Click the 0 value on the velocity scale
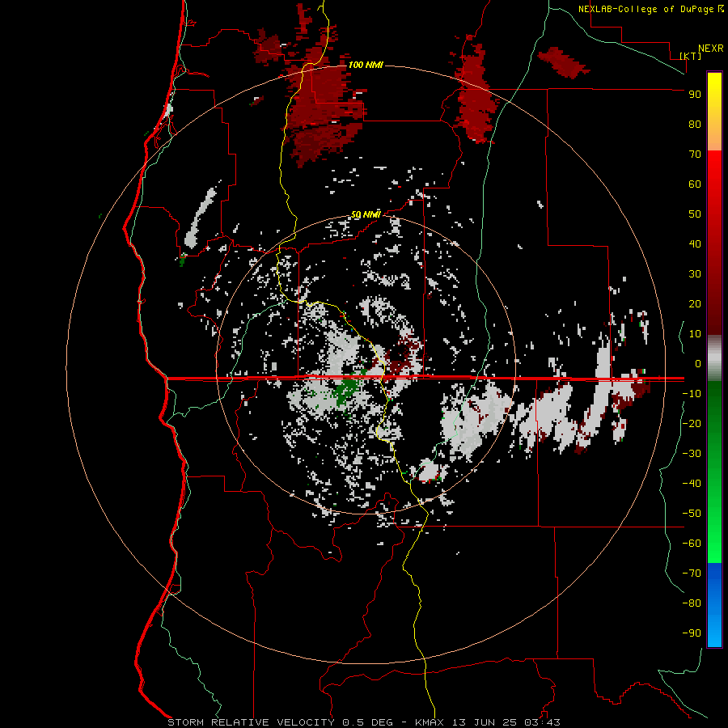The width and height of the screenshot is (728, 728). pyautogui.click(x=697, y=364)
